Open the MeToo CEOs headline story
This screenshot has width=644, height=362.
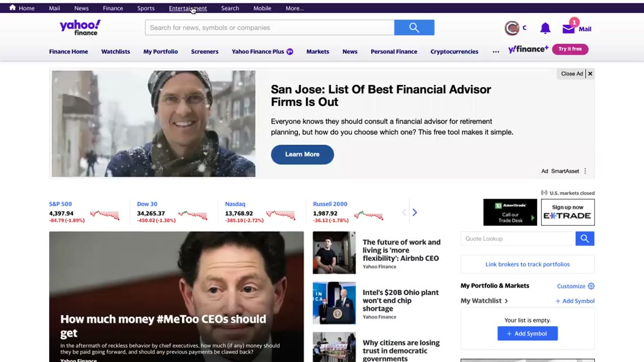(163, 326)
